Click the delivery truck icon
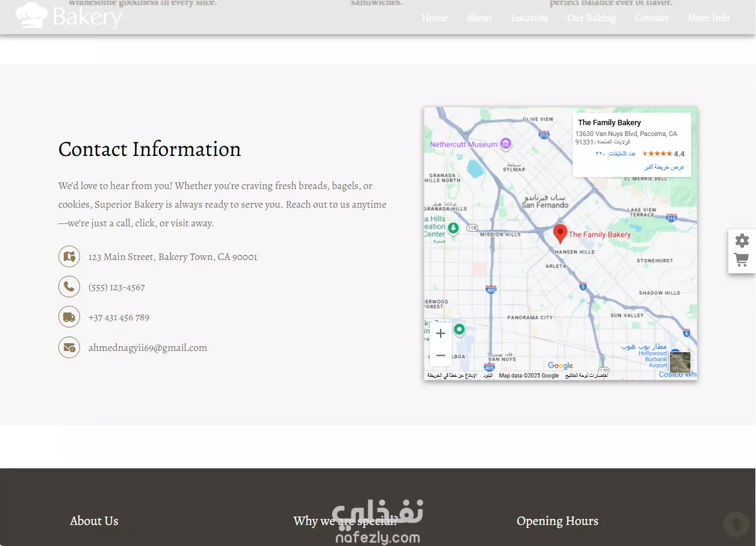756x546 pixels. pos(69,317)
